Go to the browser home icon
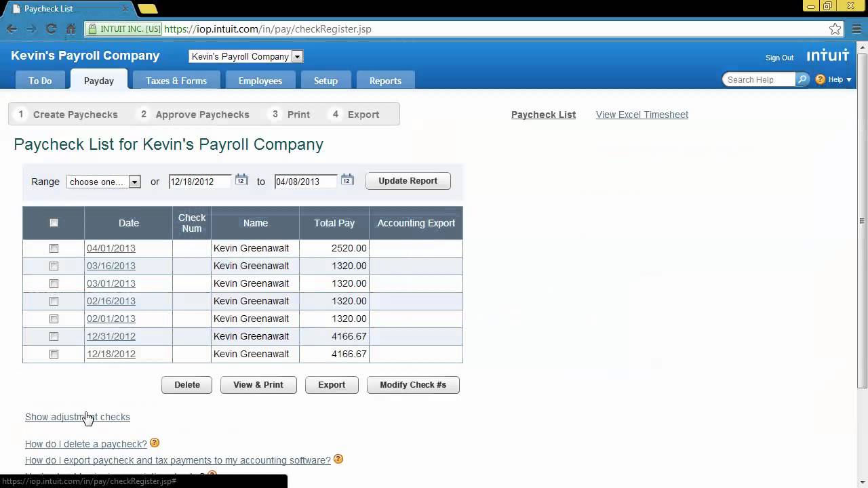 (x=71, y=29)
